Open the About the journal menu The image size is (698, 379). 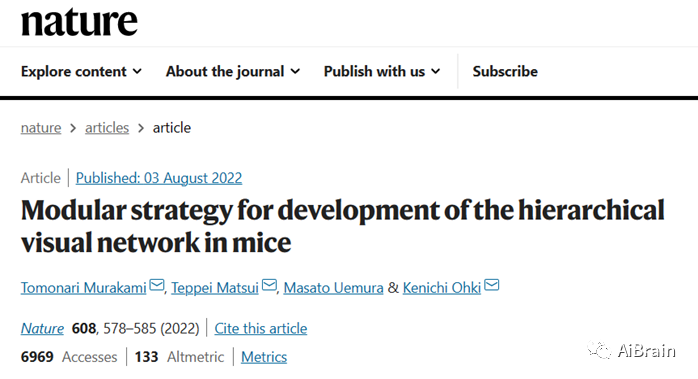pos(233,71)
